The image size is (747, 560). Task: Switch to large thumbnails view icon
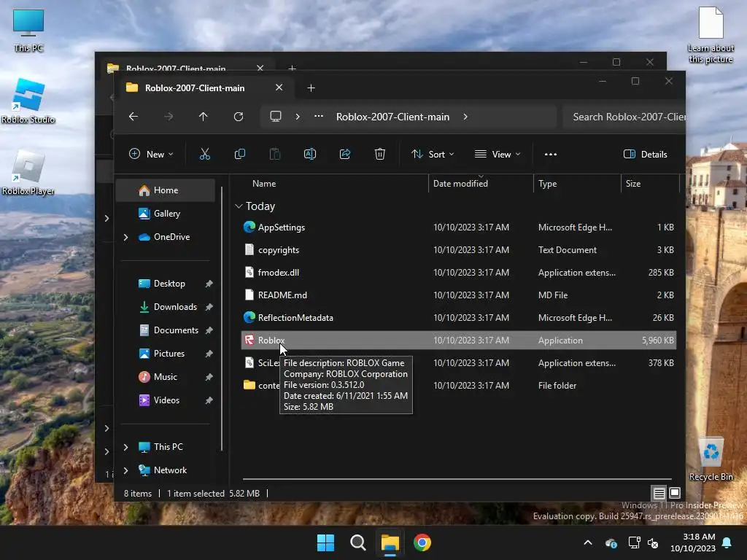675,493
